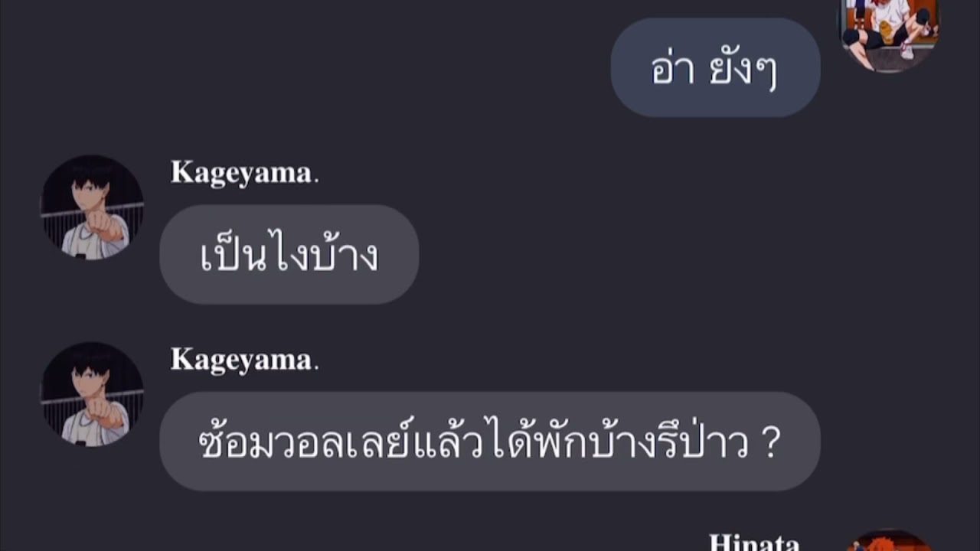The image size is (980, 551).
Task: Select the อ่า ยังๆ message bubble
Action: (x=715, y=67)
